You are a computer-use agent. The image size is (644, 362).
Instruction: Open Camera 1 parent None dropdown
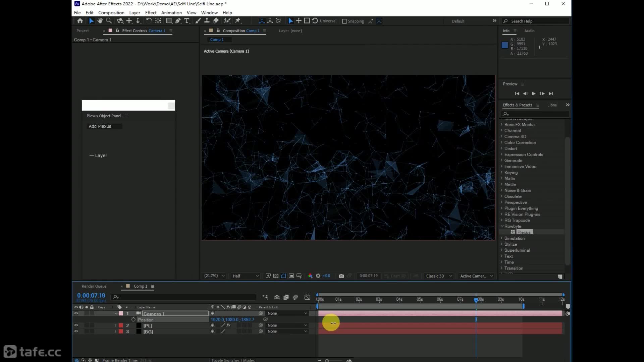287,313
